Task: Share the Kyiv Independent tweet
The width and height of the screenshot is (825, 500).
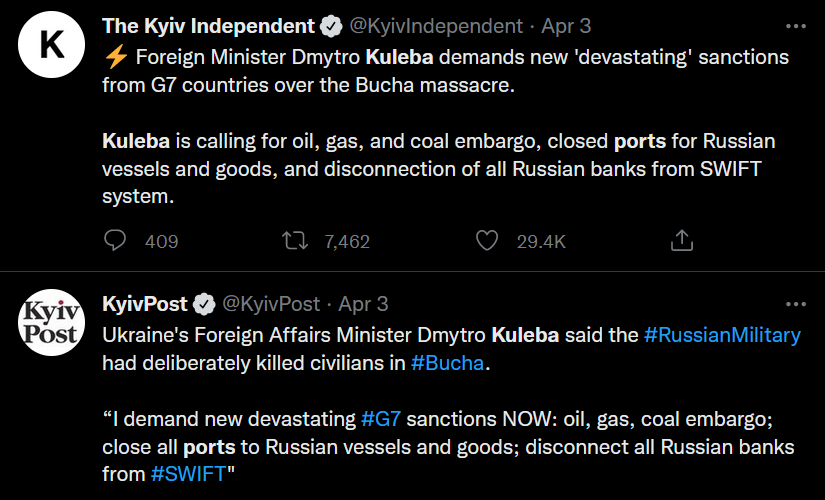Action: point(682,240)
